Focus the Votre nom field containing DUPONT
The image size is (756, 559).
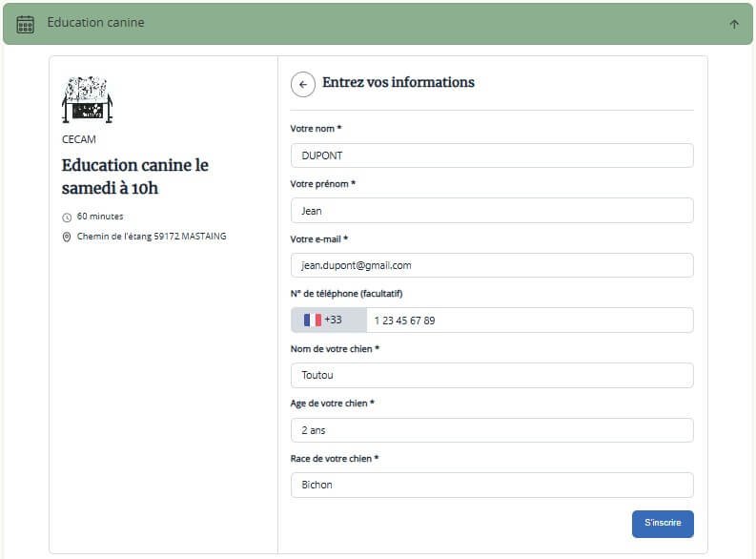tap(492, 155)
